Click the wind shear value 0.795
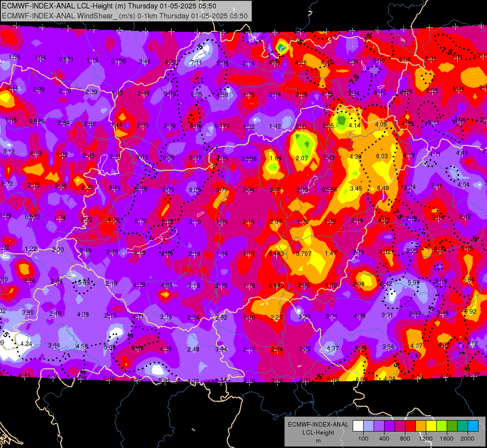 [x=119, y=61]
